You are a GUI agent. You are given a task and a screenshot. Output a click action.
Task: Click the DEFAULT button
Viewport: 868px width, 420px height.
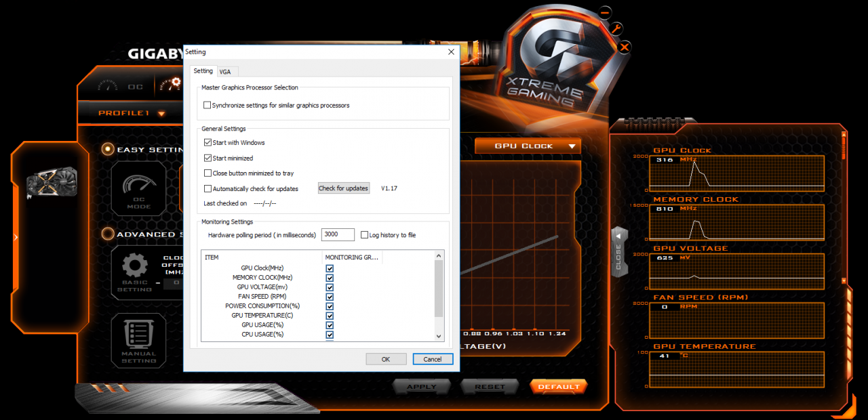point(559,387)
